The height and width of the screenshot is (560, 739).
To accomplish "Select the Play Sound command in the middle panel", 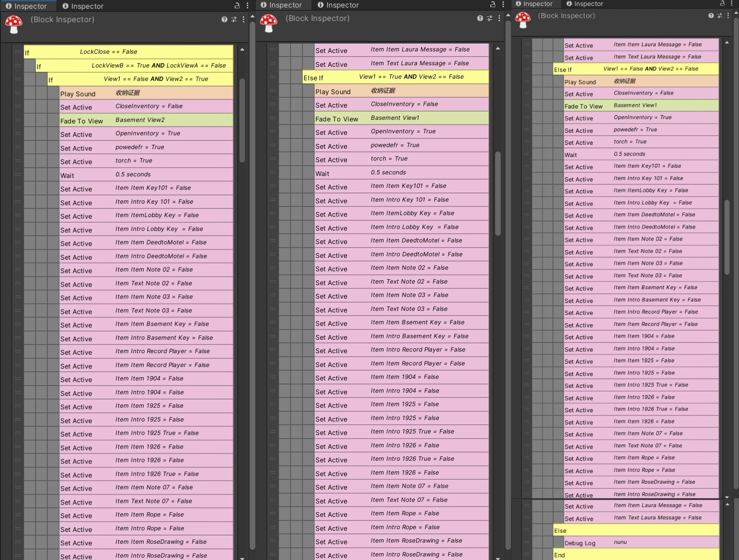I will [401, 91].
